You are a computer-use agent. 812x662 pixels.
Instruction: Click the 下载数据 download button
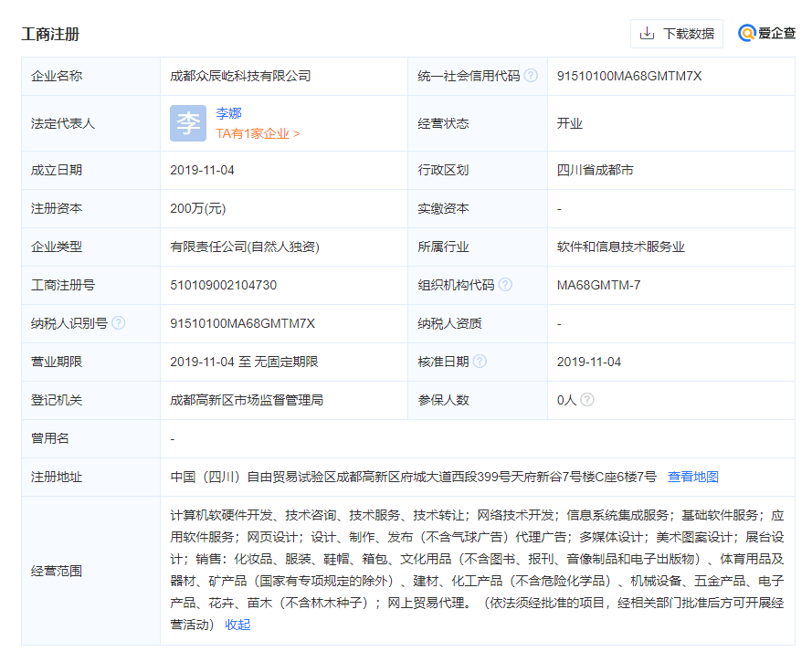677,34
